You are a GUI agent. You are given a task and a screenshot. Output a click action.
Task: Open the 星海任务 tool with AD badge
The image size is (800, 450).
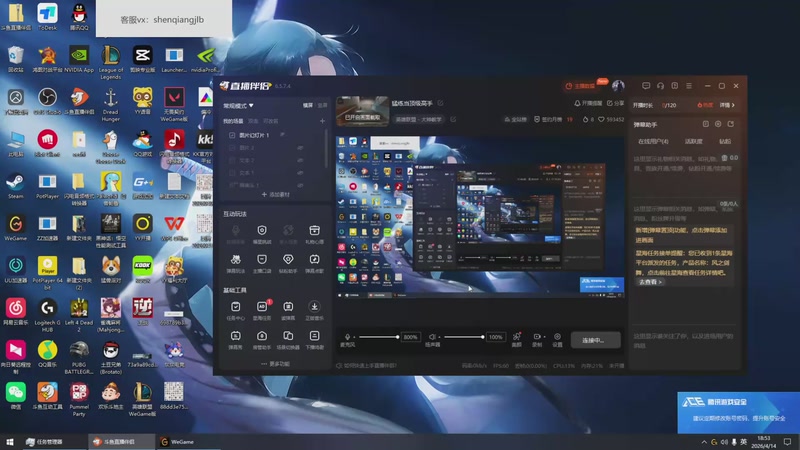pos(262,310)
